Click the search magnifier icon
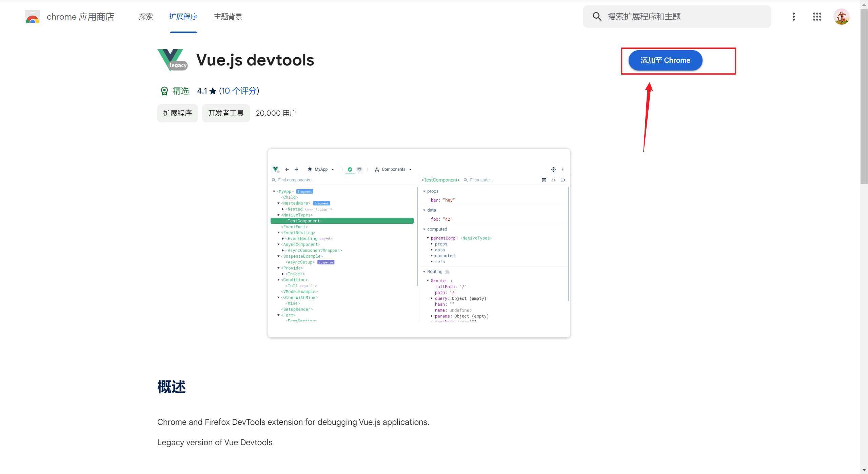This screenshot has height=474, width=868. point(597,17)
